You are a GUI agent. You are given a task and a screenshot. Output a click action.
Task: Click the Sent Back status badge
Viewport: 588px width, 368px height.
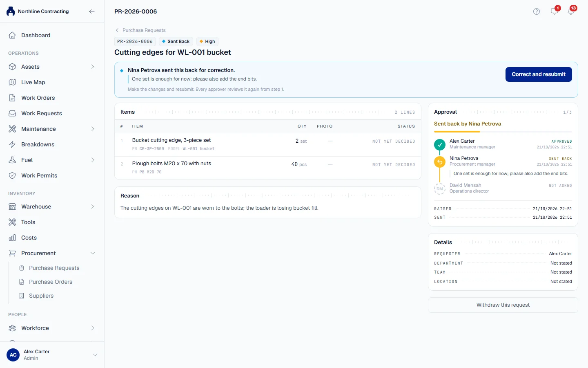pos(176,41)
